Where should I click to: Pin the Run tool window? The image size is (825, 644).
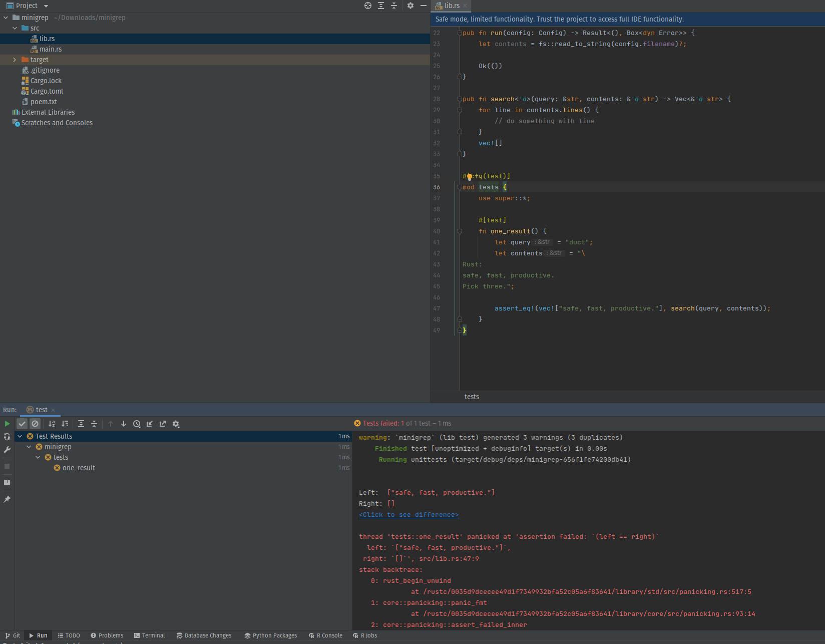(x=7, y=499)
